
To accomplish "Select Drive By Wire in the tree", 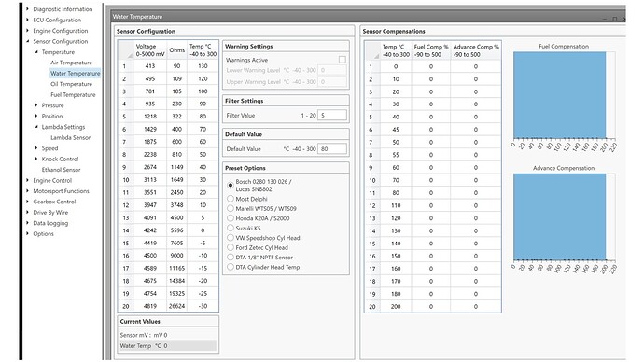I will 50,212.
